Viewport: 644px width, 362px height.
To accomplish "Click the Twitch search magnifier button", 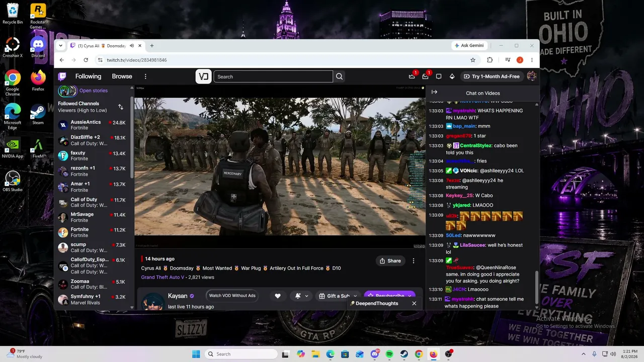I will pyautogui.click(x=339, y=76).
